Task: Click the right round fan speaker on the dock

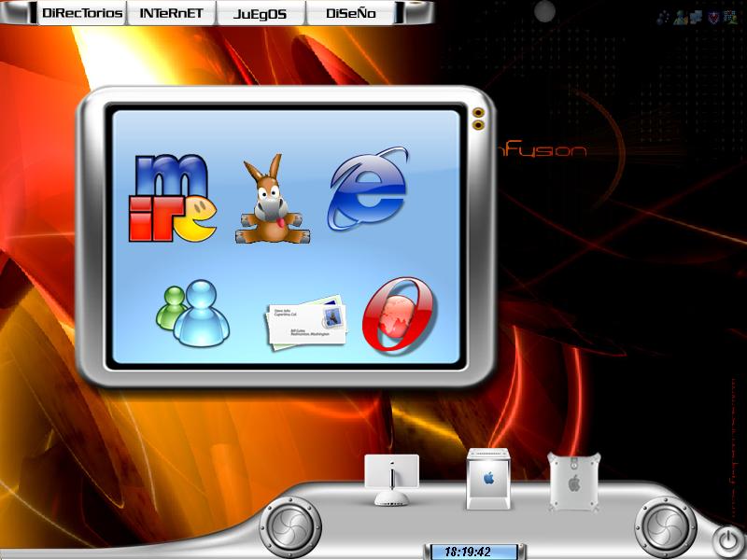Action: pos(666,526)
